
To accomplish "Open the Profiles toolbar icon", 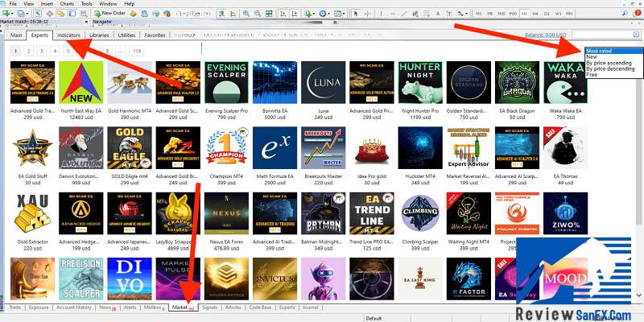I will coord(21,13).
